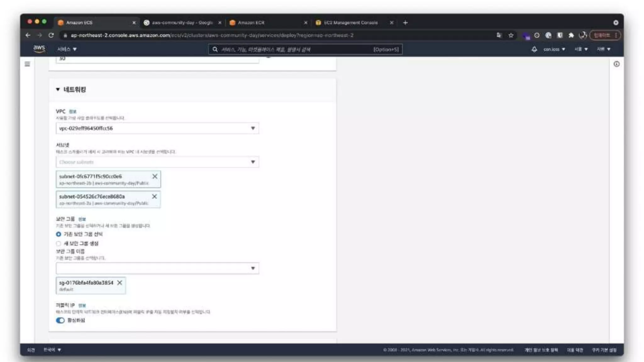
Task: Open the Choose subnets dropdown
Action: 157,162
